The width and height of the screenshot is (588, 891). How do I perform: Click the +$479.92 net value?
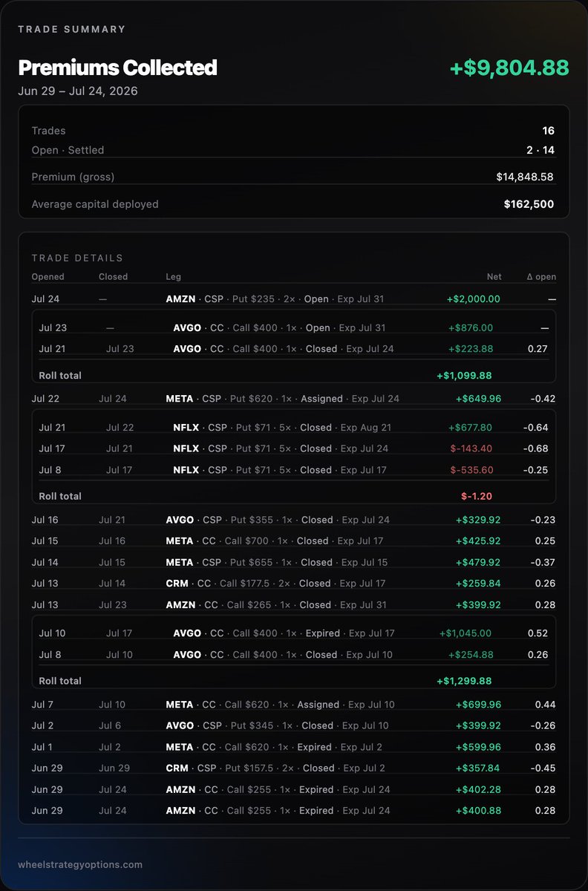[478, 562]
